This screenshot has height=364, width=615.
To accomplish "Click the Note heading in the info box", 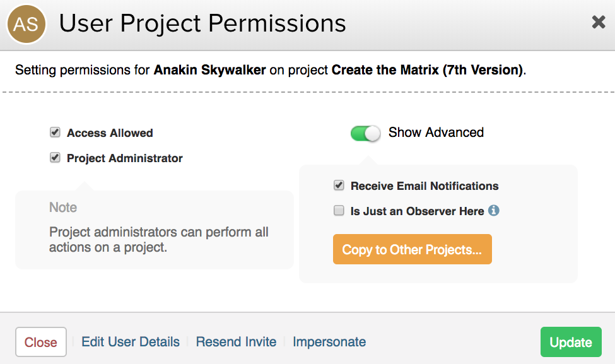I will point(63,208).
